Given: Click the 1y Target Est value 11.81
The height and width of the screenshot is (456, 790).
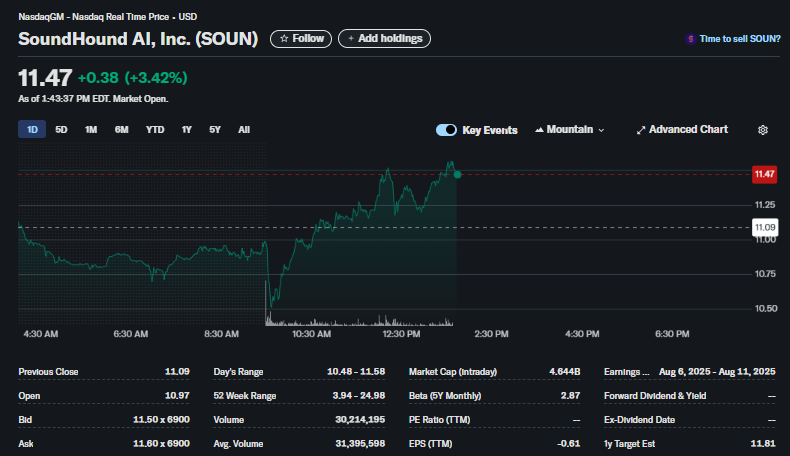Looking at the screenshot, I should pyautogui.click(x=763, y=444).
